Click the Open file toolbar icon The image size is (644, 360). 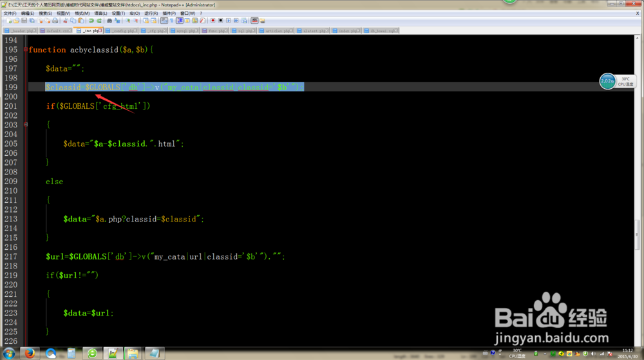pyautogui.click(x=17, y=21)
